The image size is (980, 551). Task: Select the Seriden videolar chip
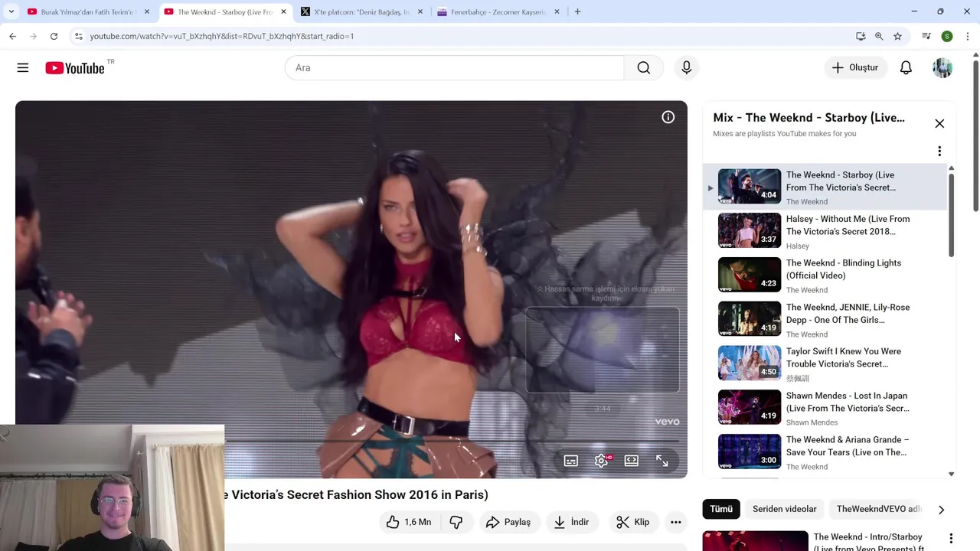[784, 509]
